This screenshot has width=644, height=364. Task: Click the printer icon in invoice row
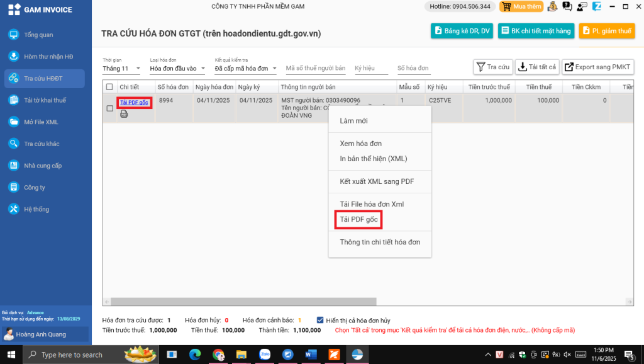[124, 114]
